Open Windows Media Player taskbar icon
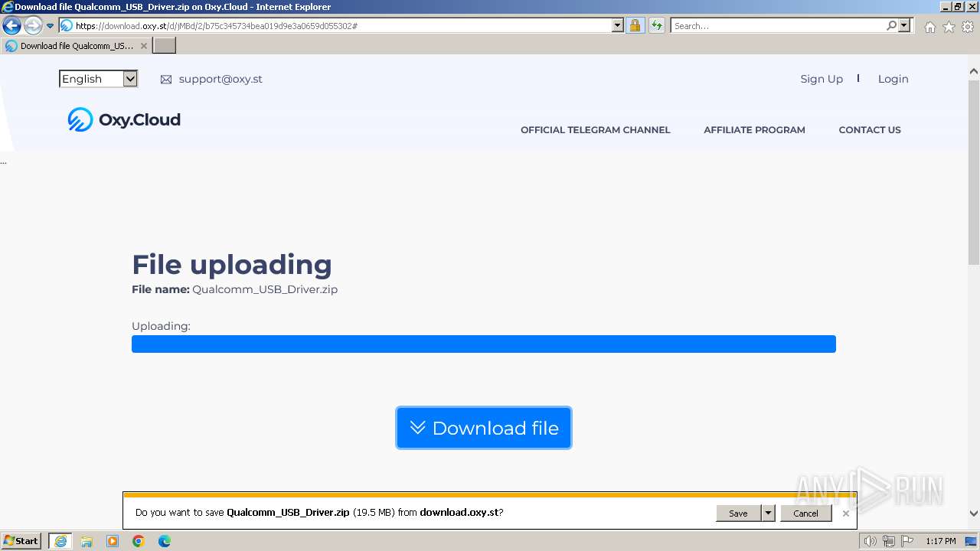 click(x=113, y=541)
